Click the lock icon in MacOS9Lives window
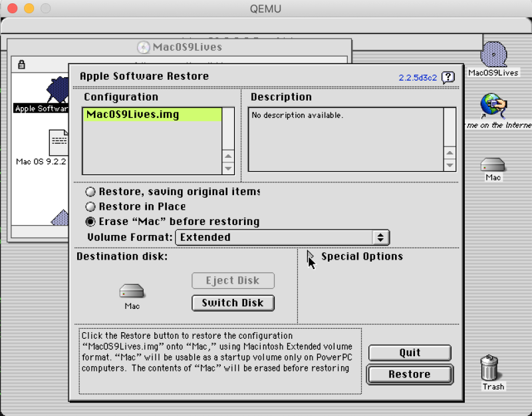The width and height of the screenshot is (532, 416). (x=21, y=64)
